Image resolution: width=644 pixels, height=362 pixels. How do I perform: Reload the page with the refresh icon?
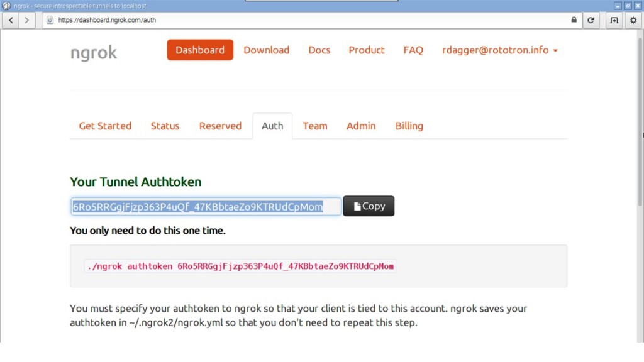tap(591, 20)
